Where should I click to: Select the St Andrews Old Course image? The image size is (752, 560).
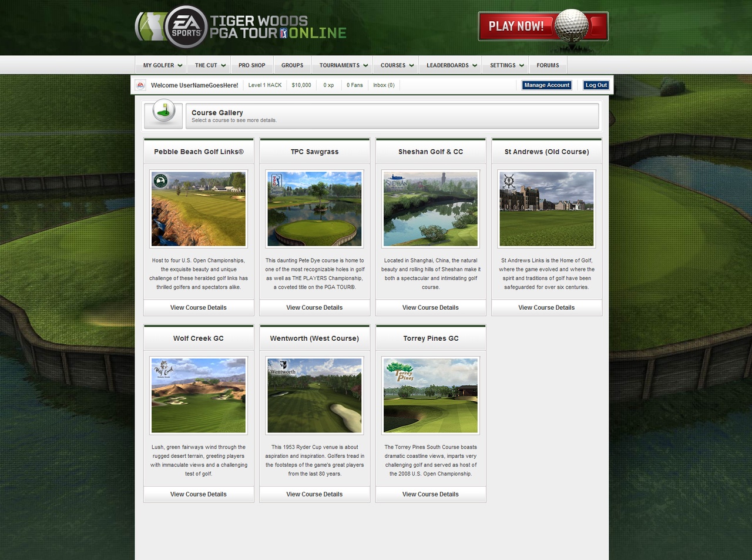click(546, 209)
